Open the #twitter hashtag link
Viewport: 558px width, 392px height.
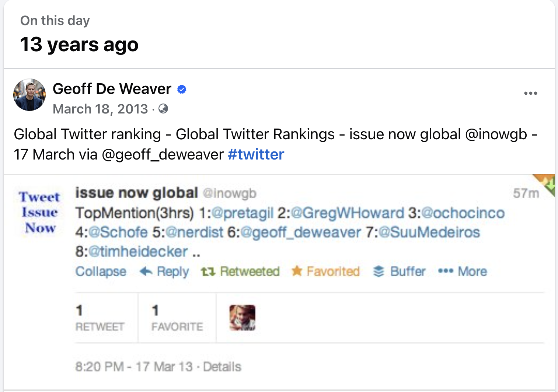pos(256,154)
